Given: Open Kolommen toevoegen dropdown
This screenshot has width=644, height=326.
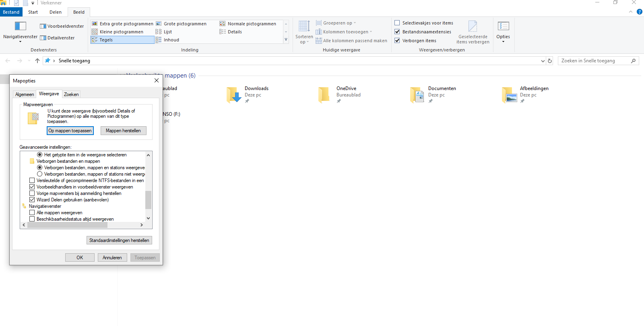Looking at the screenshot, I should pos(344,32).
